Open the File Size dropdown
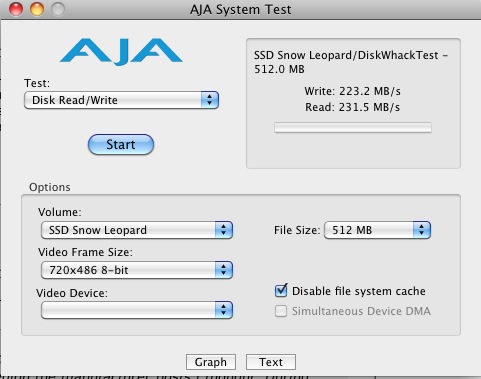The height and width of the screenshot is (379, 481). [x=377, y=230]
